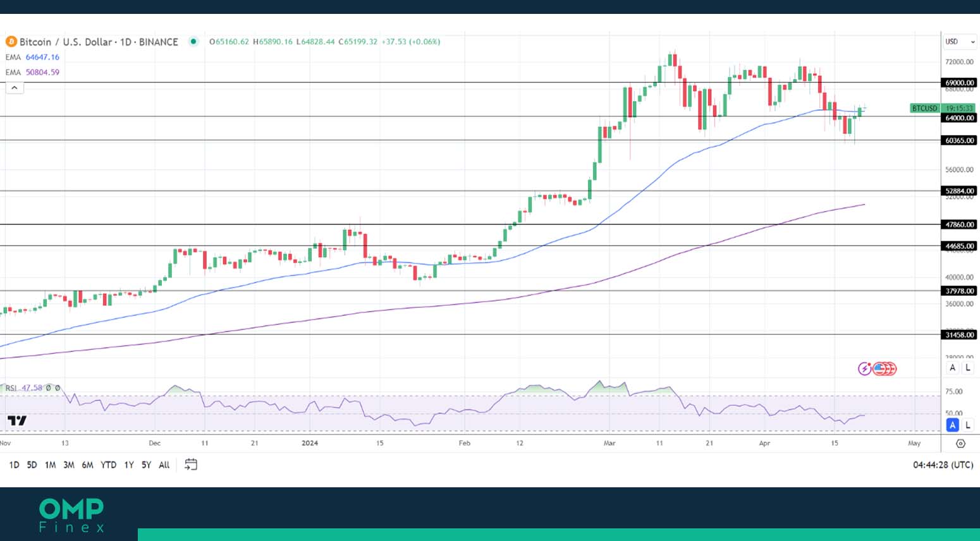Click the 36000.00 price axis label
Viewport: 980px width, 541px height.
(x=959, y=304)
